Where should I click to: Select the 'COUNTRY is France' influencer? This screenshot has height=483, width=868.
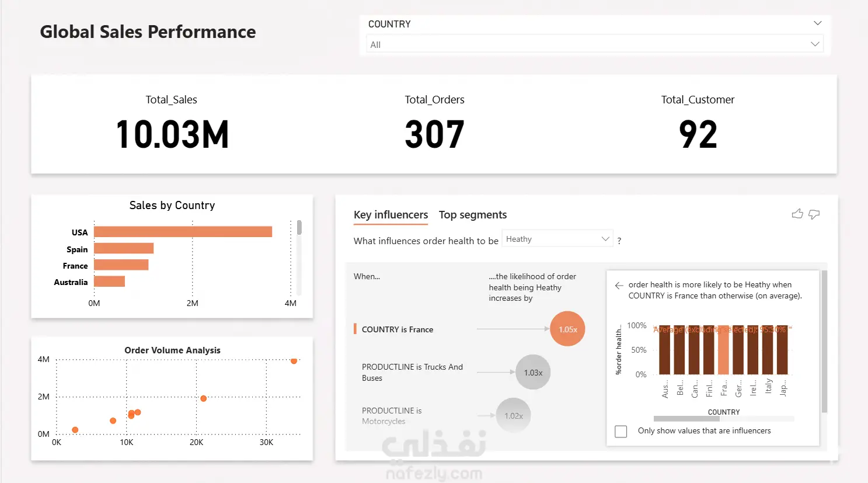398,329
